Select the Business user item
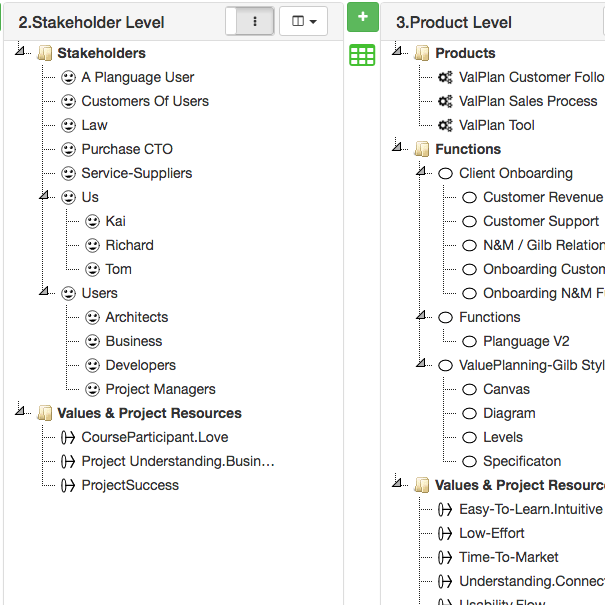 tap(134, 341)
